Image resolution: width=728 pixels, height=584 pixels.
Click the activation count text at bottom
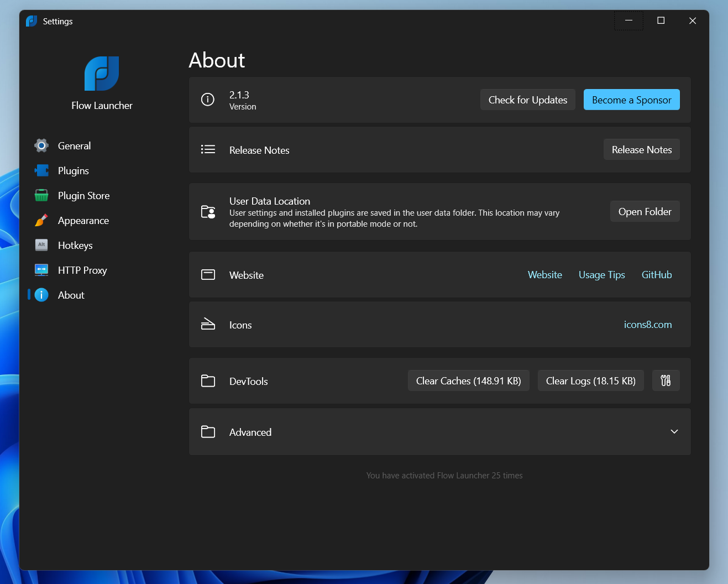[x=444, y=476]
